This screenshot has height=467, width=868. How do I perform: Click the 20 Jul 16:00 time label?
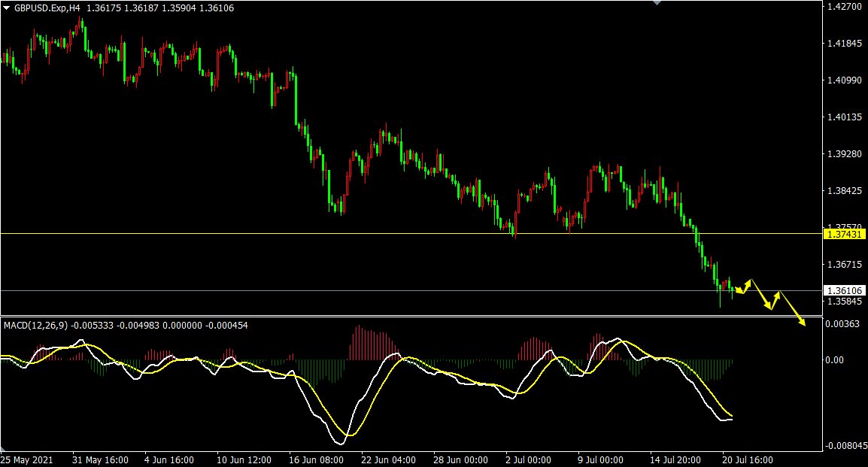748,459
